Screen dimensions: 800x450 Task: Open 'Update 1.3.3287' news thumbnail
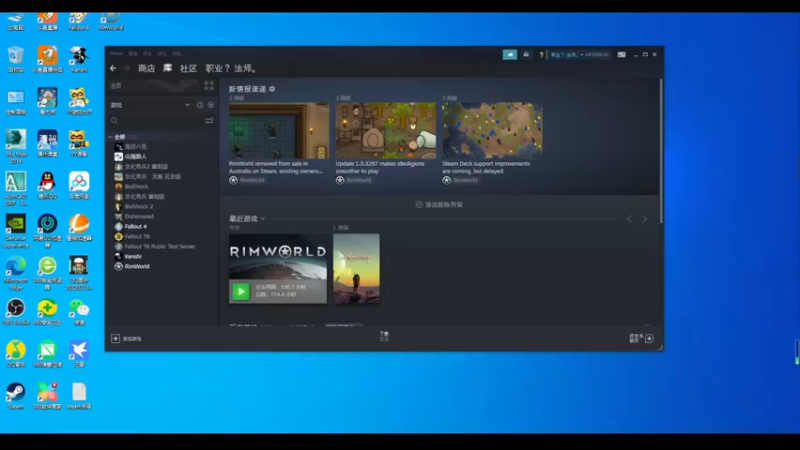pos(386,130)
